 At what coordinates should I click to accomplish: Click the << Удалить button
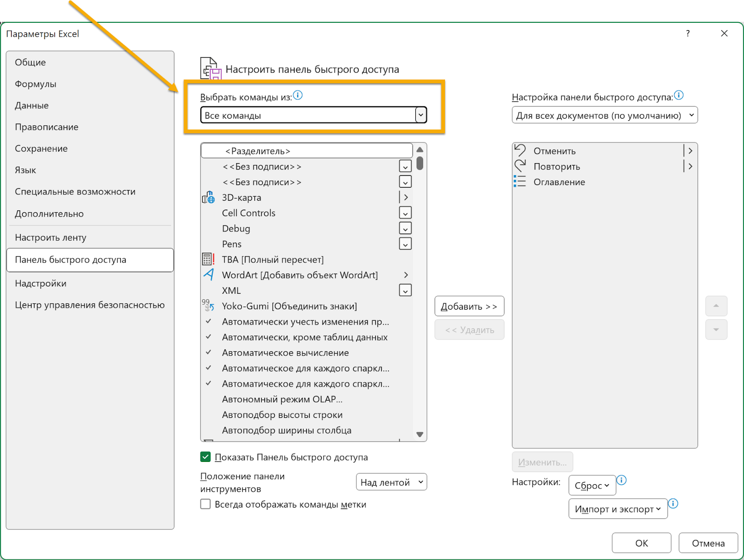(469, 330)
